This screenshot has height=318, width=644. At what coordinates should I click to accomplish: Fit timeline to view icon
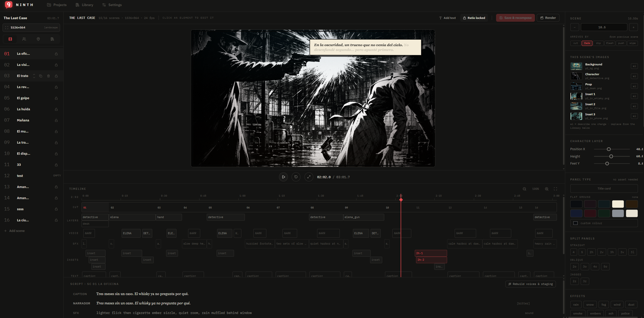click(x=555, y=189)
